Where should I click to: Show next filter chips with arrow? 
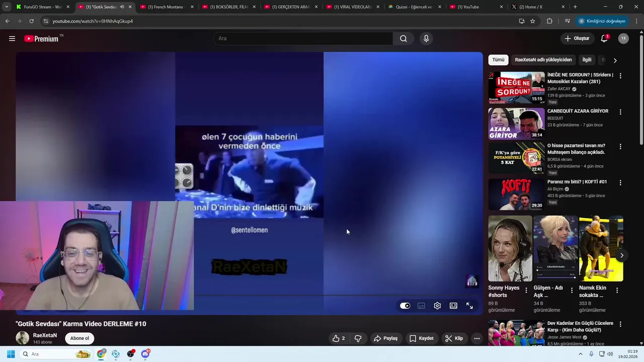click(615, 60)
